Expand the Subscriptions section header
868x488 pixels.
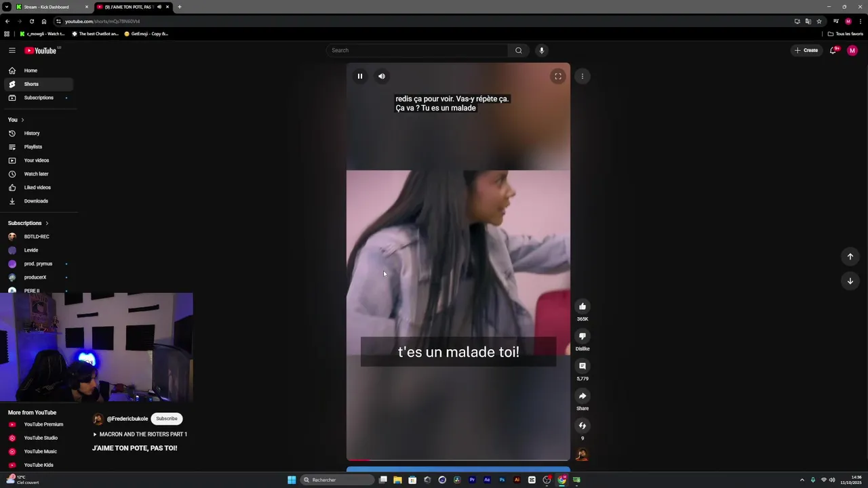click(28, 223)
